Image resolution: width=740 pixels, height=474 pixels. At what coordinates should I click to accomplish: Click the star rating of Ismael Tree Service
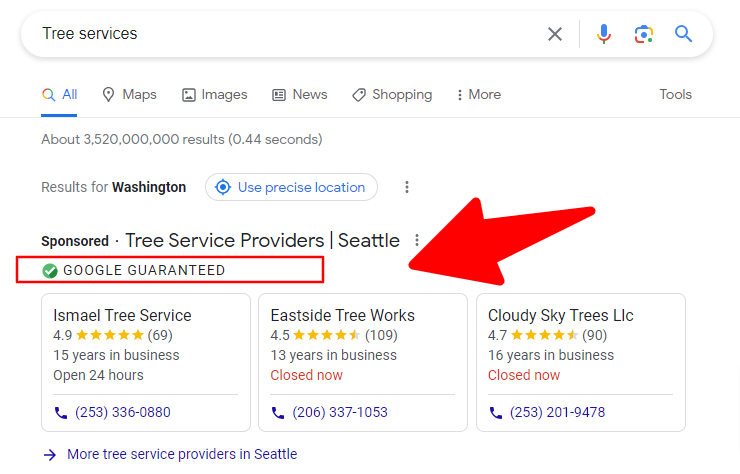[x=110, y=335]
